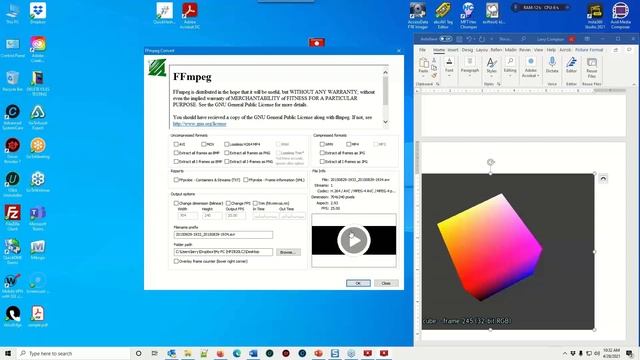
Task: Open Task View on taskbar
Action: (155, 353)
